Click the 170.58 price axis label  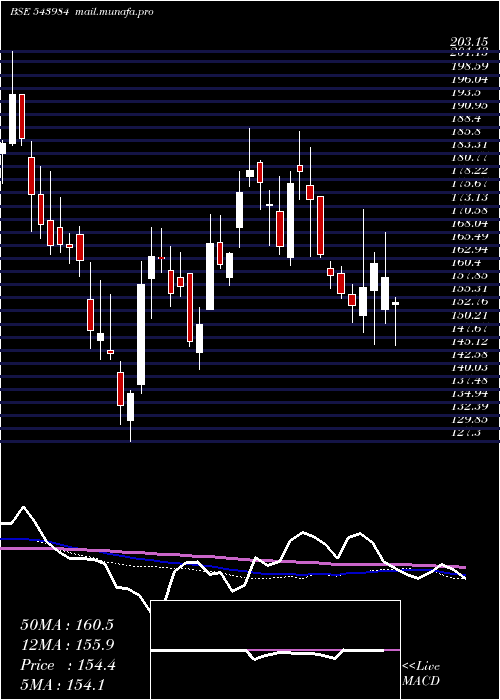[x=469, y=210]
